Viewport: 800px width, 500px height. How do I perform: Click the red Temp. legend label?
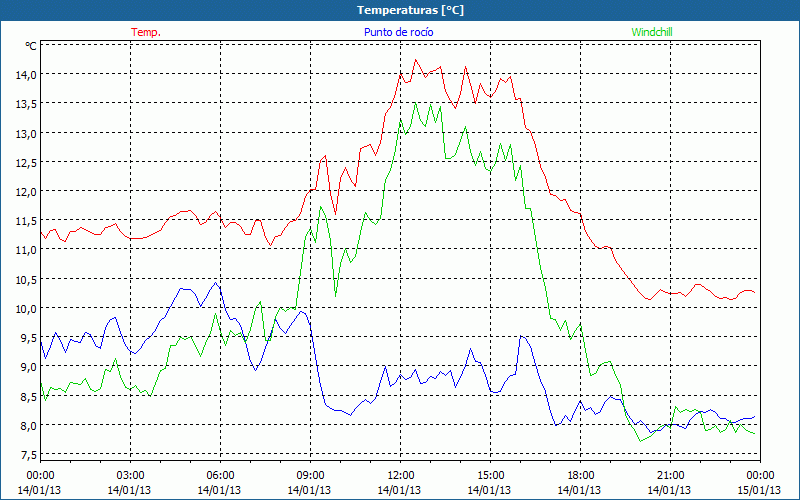point(146,32)
